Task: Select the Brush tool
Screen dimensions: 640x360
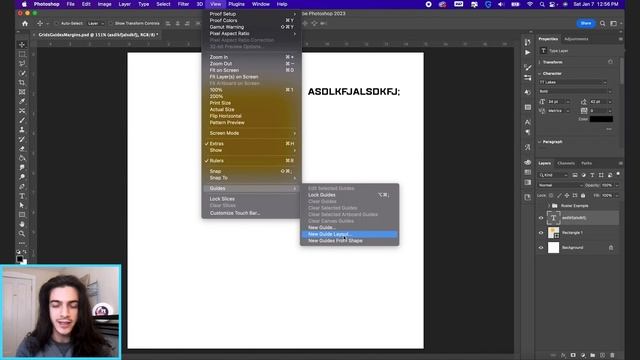Action: pyautogui.click(x=22, y=120)
